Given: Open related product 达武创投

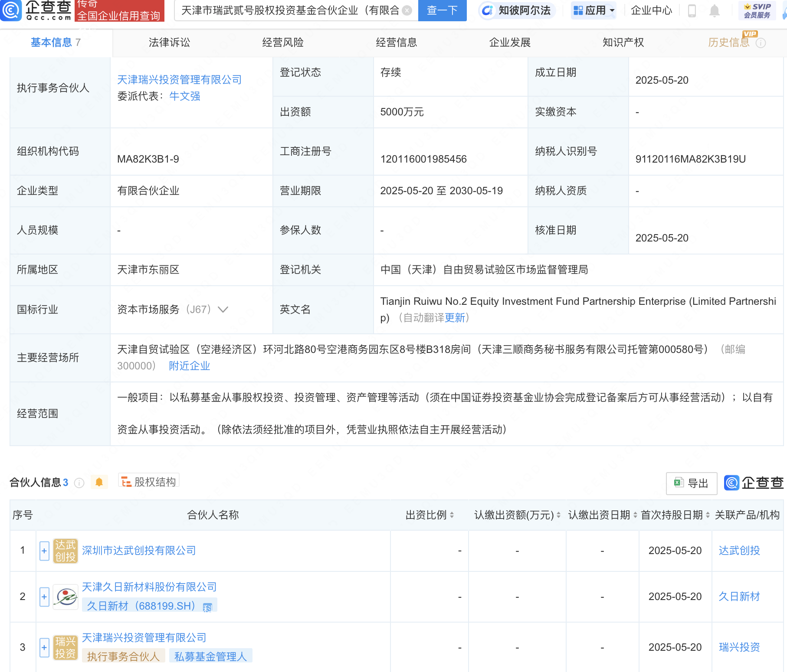Looking at the screenshot, I should (x=739, y=551).
